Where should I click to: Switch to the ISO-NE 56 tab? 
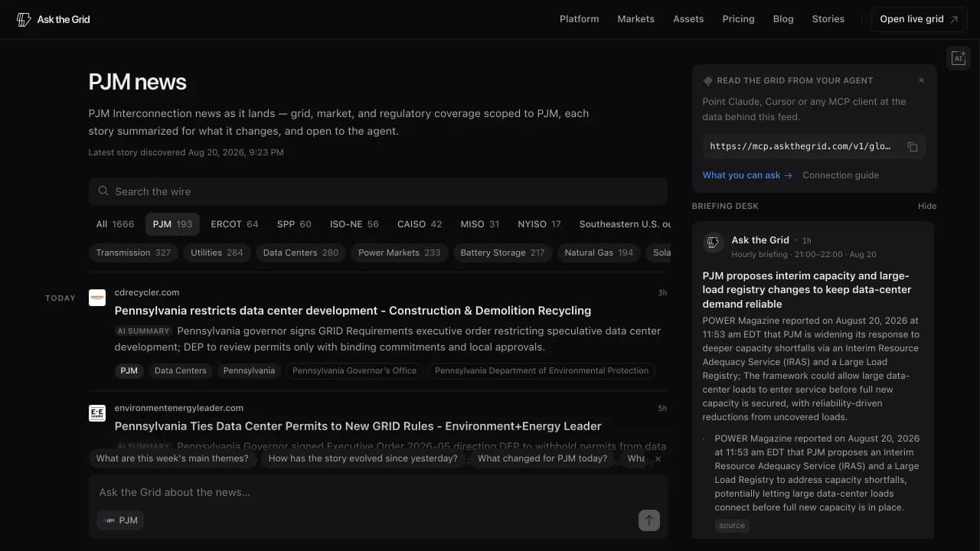coord(354,224)
